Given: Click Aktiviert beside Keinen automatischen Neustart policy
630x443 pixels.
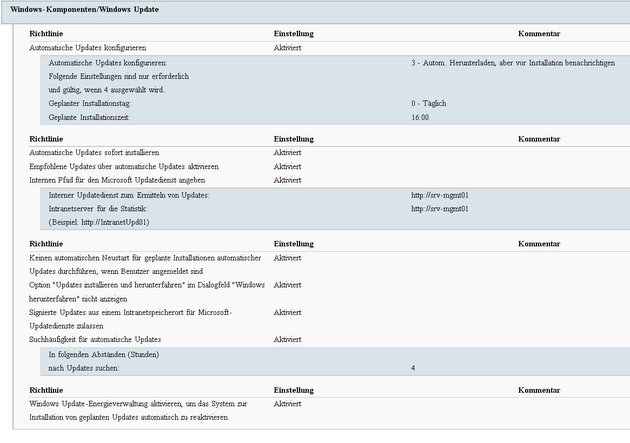Looking at the screenshot, I should click(287, 258).
